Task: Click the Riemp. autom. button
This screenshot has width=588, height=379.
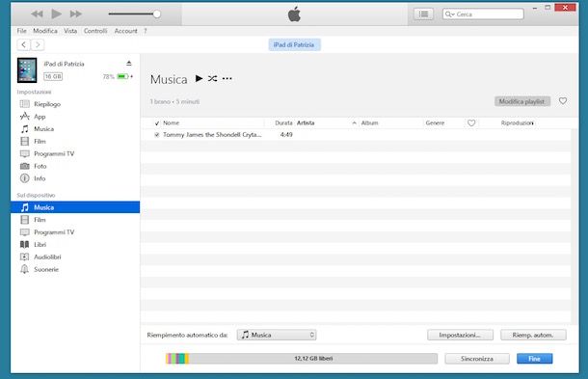Action: [x=533, y=335]
